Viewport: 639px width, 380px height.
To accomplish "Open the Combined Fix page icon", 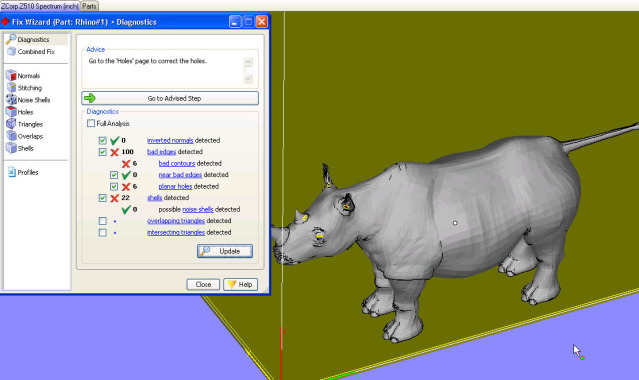I will pos(11,51).
